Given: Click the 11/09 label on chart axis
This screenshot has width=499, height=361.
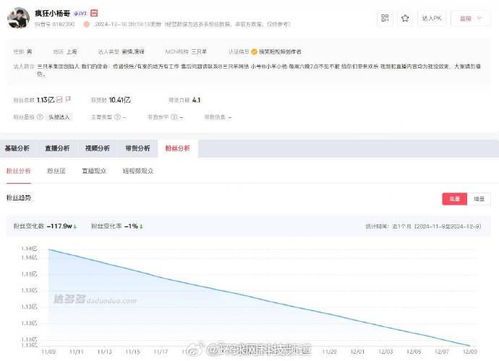Looking at the screenshot, I should coord(48,352).
